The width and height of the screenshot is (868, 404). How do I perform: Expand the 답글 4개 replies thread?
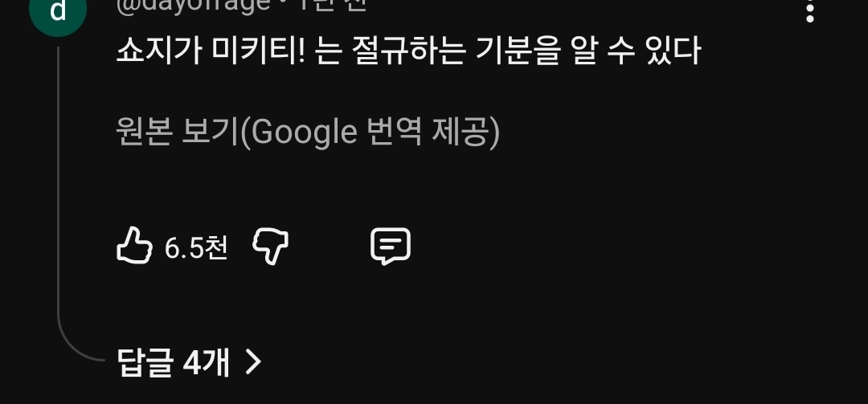[189, 362]
